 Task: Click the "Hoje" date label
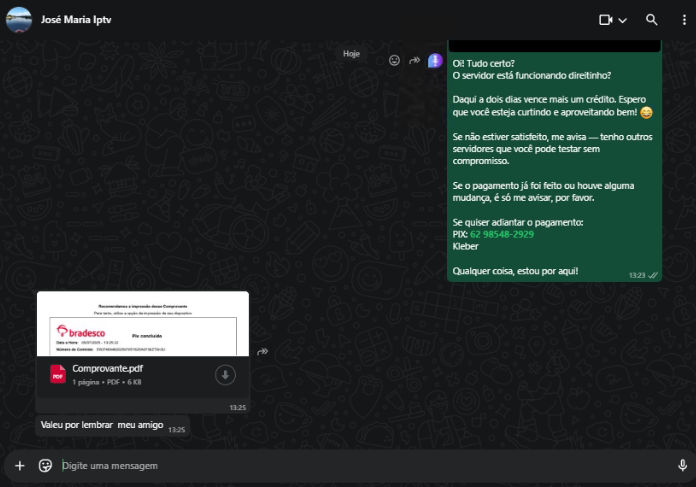click(351, 54)
